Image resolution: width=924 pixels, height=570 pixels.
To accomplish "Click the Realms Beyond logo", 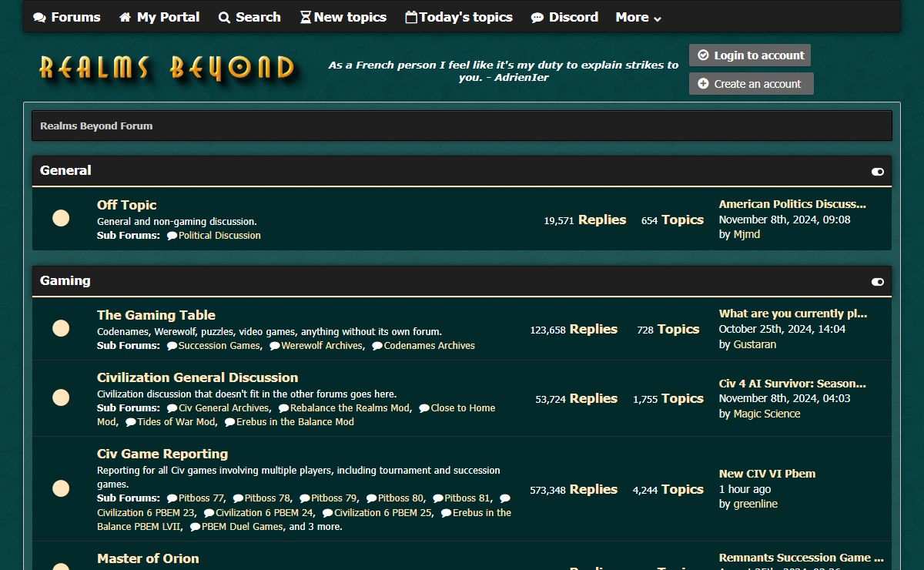I will pos(167,68).
